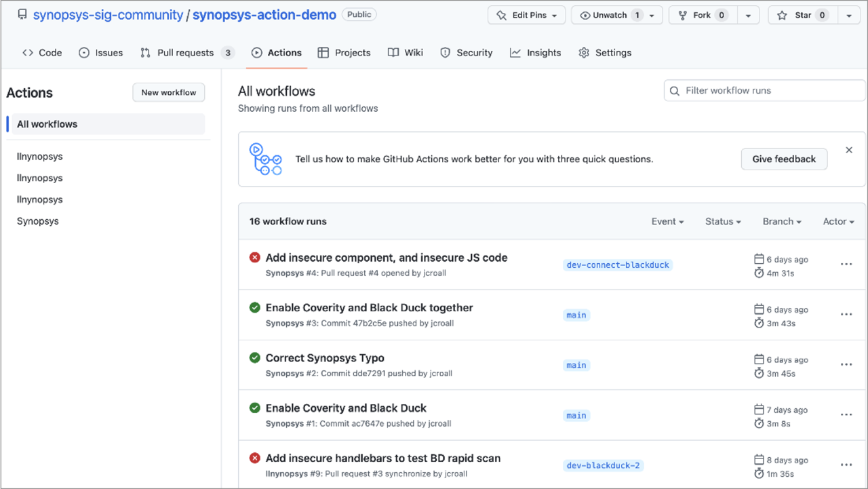The image size is (868, 489).
Task: Click the Give feedback button
Action: point(784,159)
